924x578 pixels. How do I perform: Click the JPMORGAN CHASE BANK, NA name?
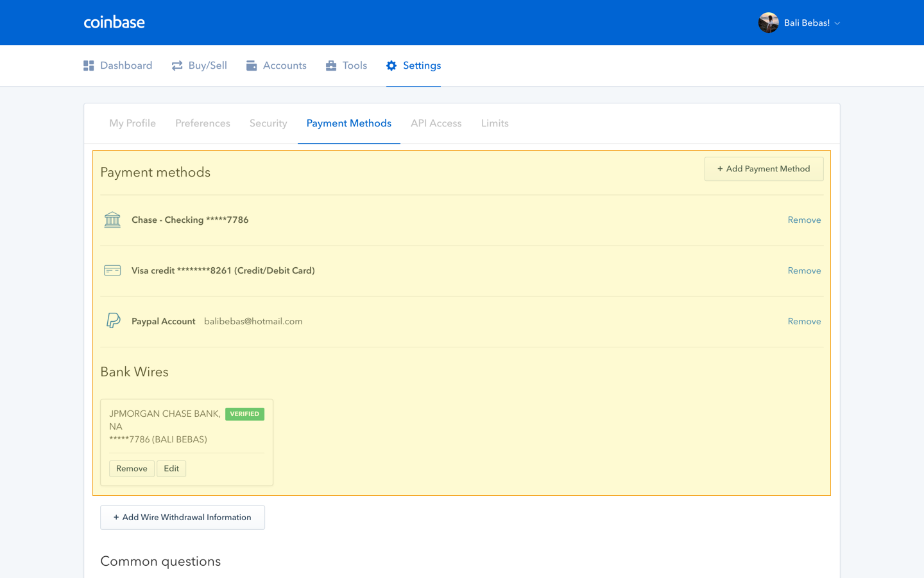pos(165,420)
